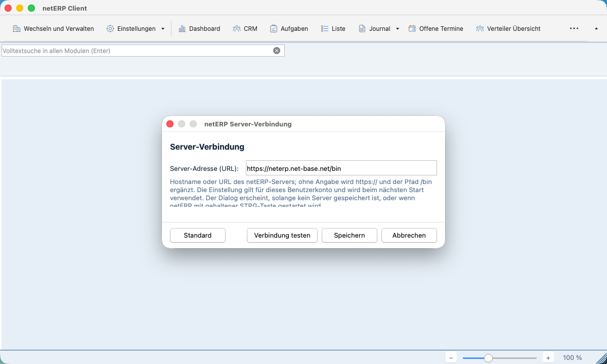
Task: Expand the Einstellungen dropdown arrow
Action: click(163, 29)
